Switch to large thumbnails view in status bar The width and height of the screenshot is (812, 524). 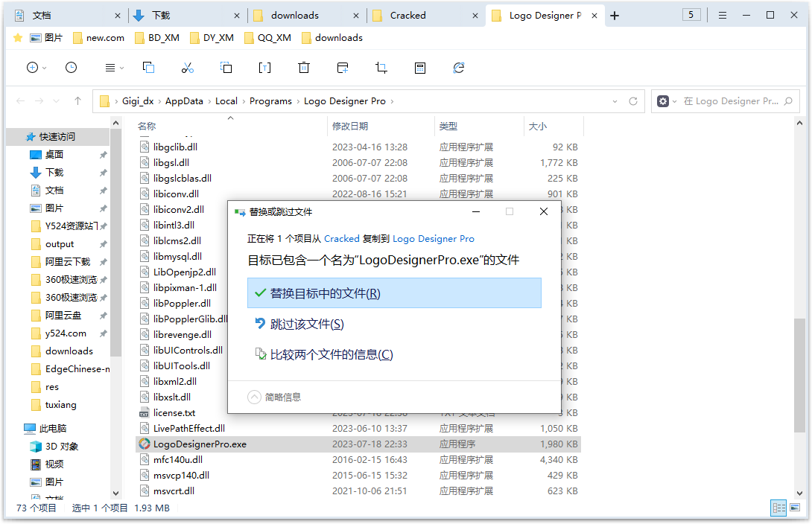pyautogui.click(x=795, y=508)
